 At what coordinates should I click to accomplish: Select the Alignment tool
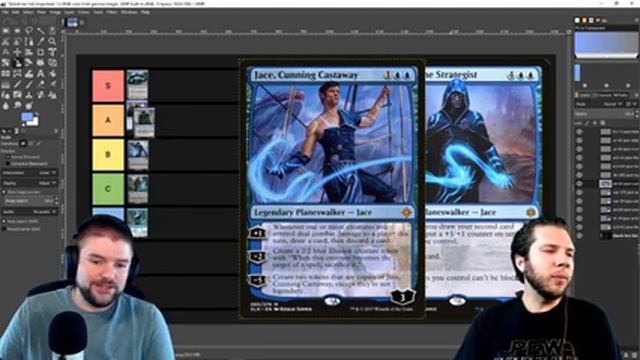(29, 52)
